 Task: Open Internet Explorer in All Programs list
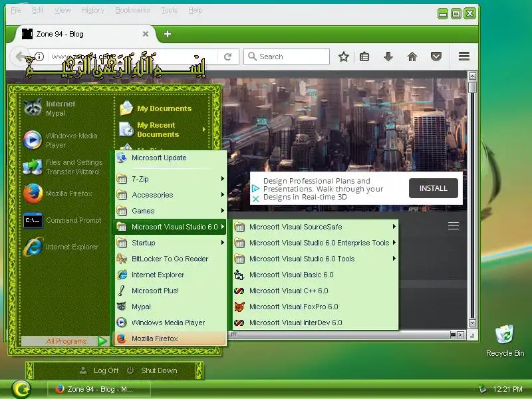coord(170,275)
